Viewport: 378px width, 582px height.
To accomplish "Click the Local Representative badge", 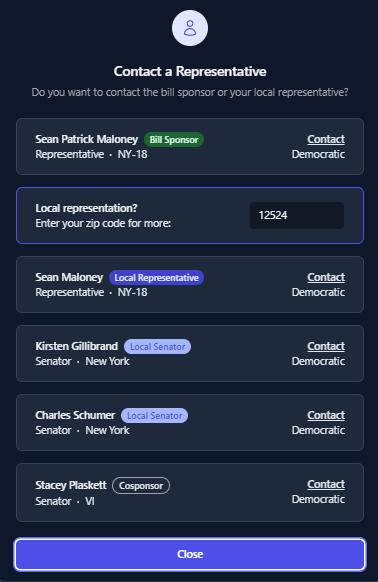I will pyautogui.click(x=156, y=278).
